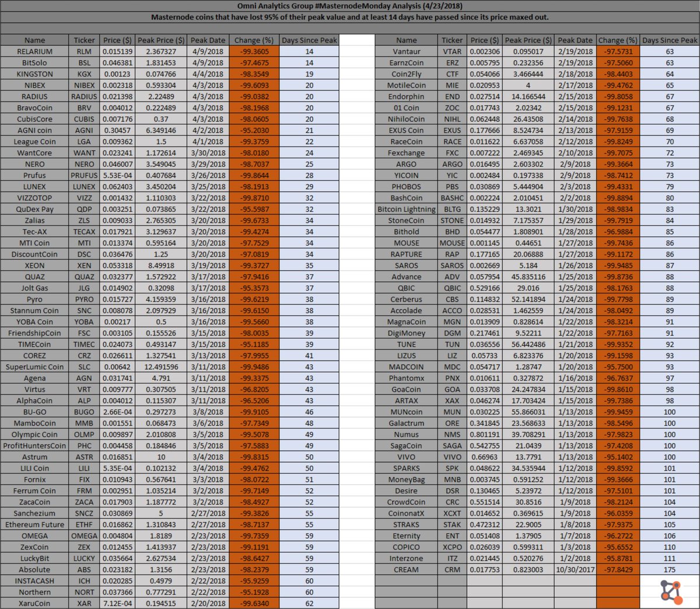Select the QuDex Pay name cell
The image size is (700, 609).
tap(34, 209)
